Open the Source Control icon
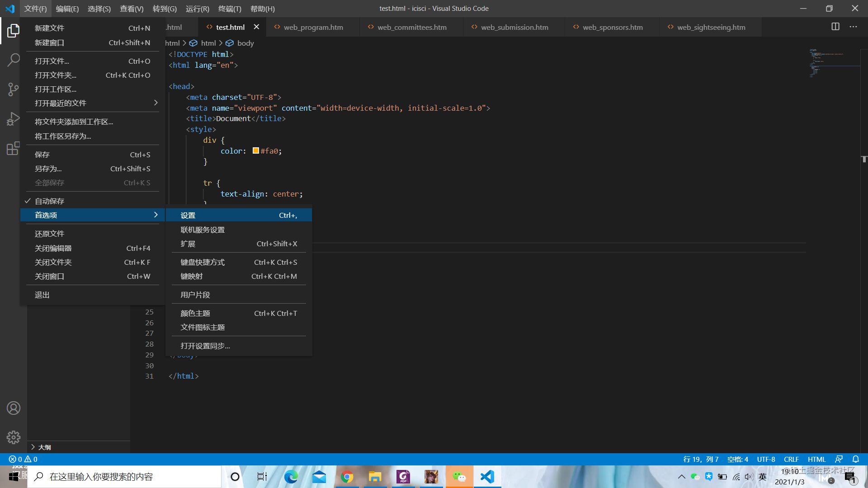This screenshot has width=868, height=488. pyautogui.click(x=14, y=89)
